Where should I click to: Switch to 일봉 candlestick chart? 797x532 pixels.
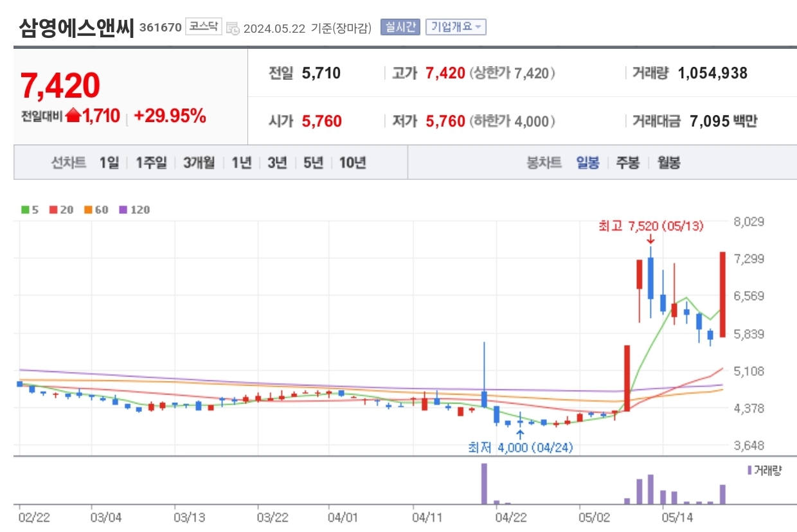587,163
